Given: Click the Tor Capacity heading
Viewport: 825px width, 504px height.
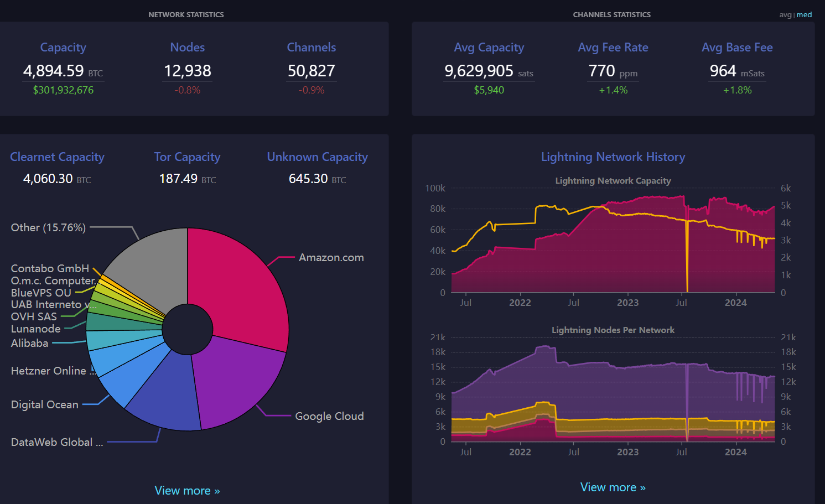Looking at the screenshot, I should (x=187, y=157).
